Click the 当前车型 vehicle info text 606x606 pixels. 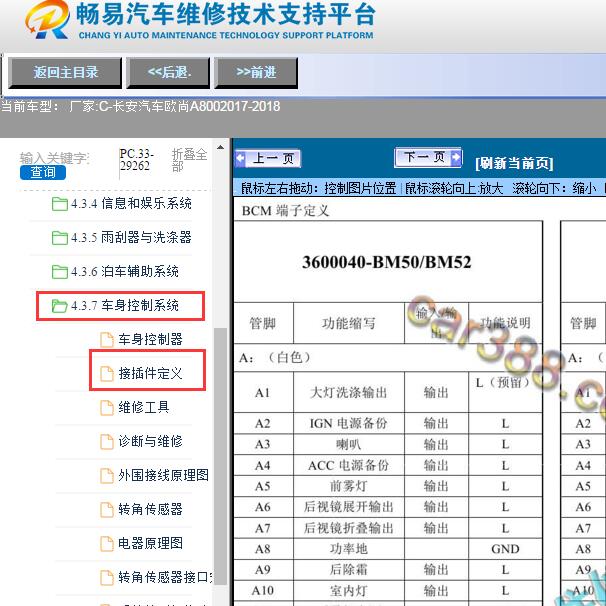(x=140, y=106)
